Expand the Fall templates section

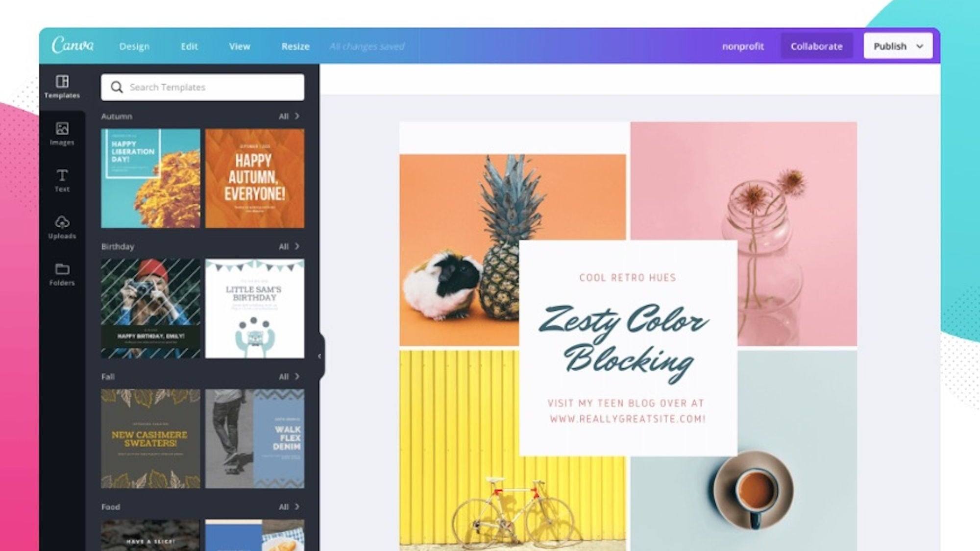coord(289,376)
